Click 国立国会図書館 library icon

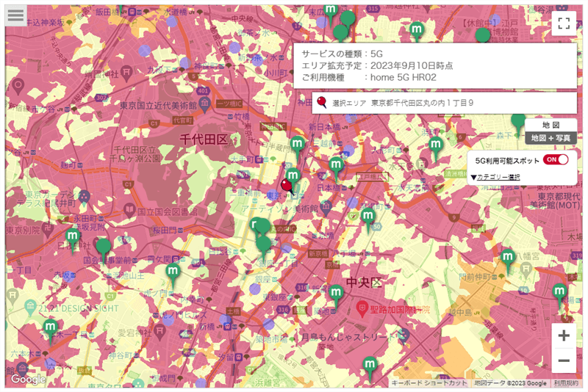point(129,210)
